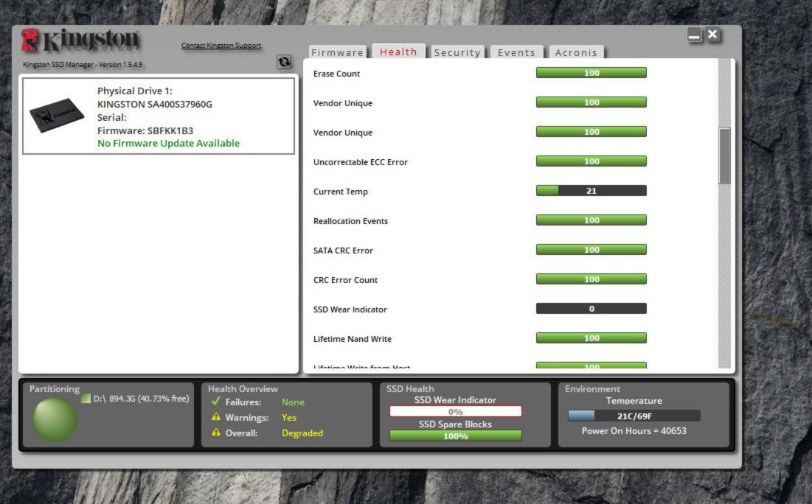Click No Firmware Update Available text
The height and width of the screenshot is (504, 812).
pyautogui.click(x=168, y=144)
